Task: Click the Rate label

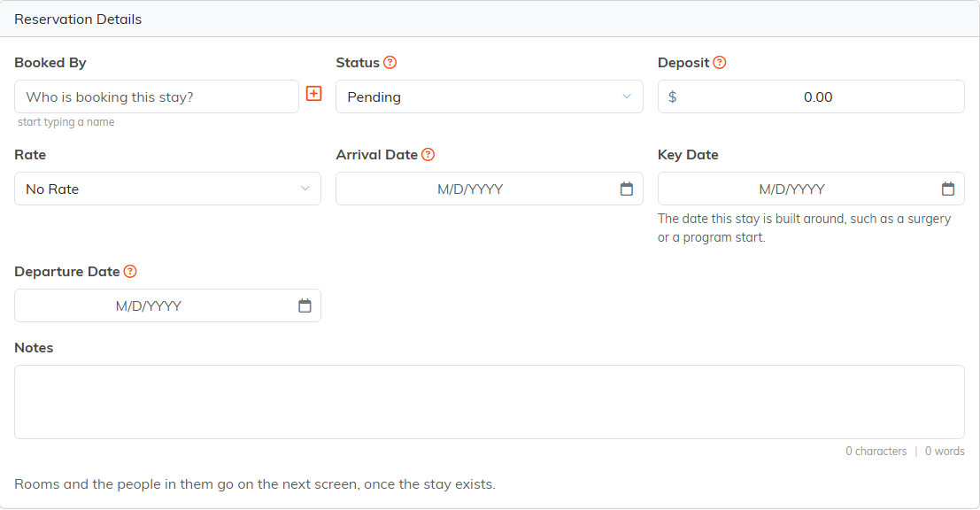Action: coord(30,154)
